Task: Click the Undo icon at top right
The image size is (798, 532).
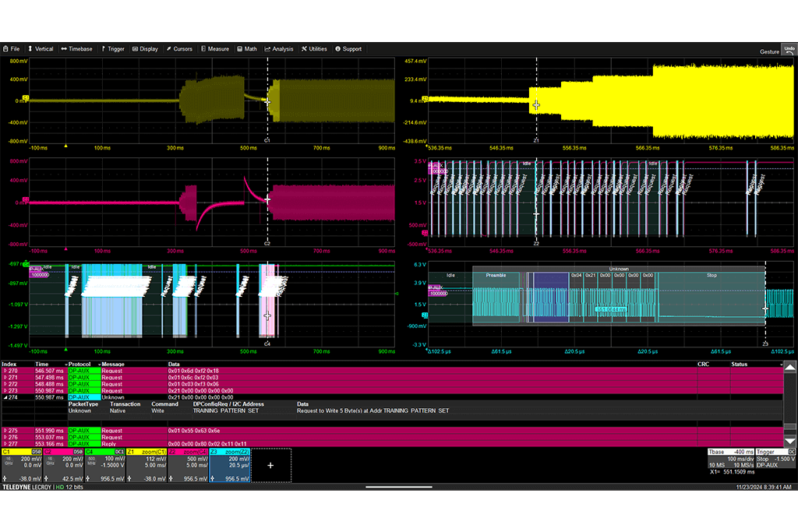Action: pyautogui.click(x=788, y=50)
